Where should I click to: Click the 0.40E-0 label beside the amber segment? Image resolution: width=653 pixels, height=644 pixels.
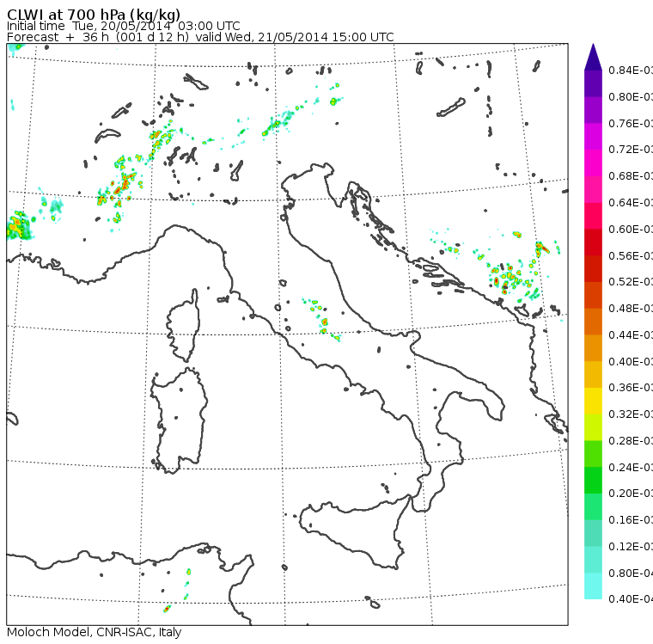click(631, 361)
